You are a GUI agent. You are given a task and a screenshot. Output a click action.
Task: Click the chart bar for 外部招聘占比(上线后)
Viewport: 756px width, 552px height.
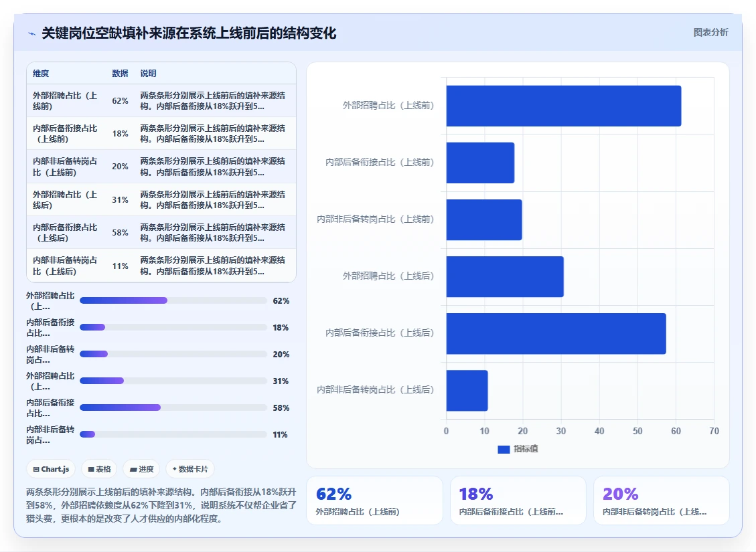(505, 276)
